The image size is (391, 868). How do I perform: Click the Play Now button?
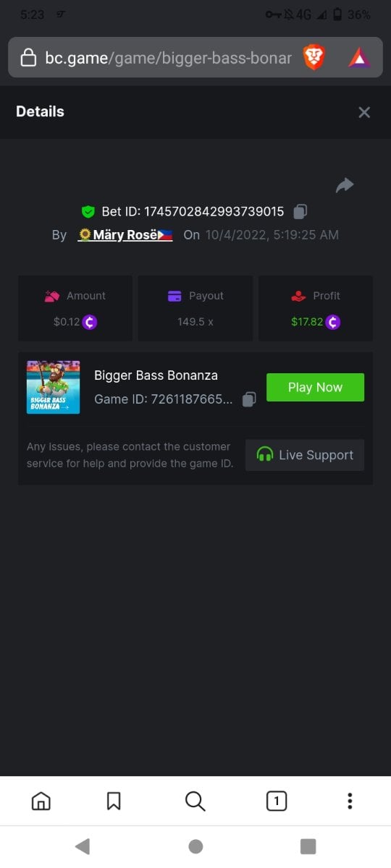coord(315,387)
